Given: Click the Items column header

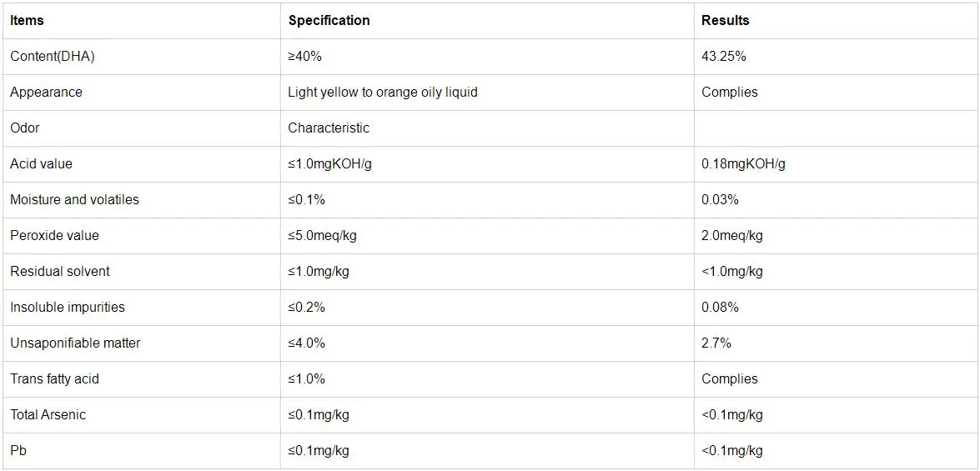Looking at the screenshot, I should tap(27, 20).
